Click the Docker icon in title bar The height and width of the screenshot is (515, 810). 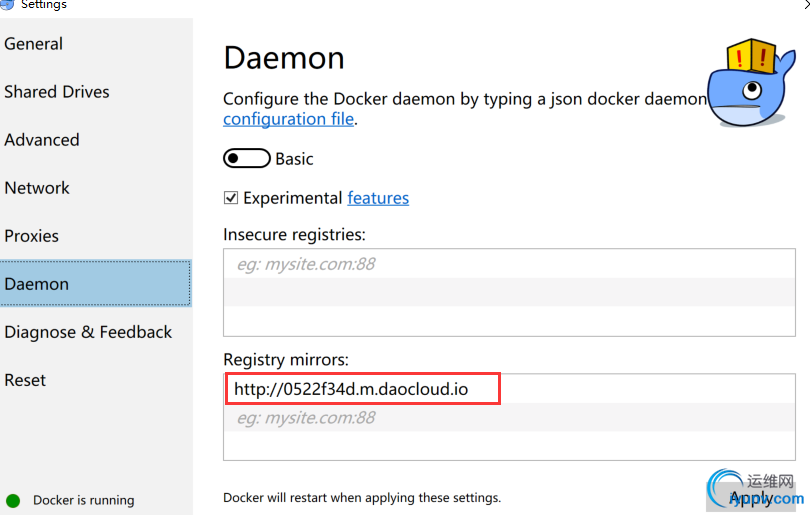pos(7,4)
